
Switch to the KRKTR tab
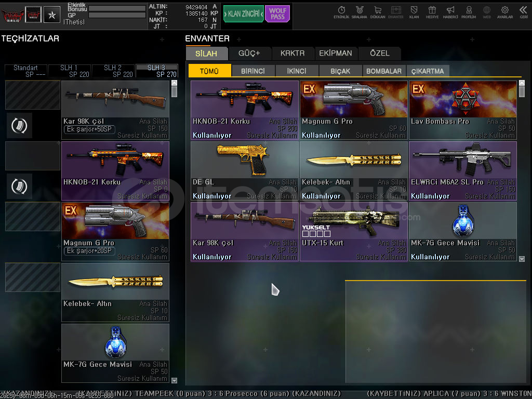(x=292, y=54)
